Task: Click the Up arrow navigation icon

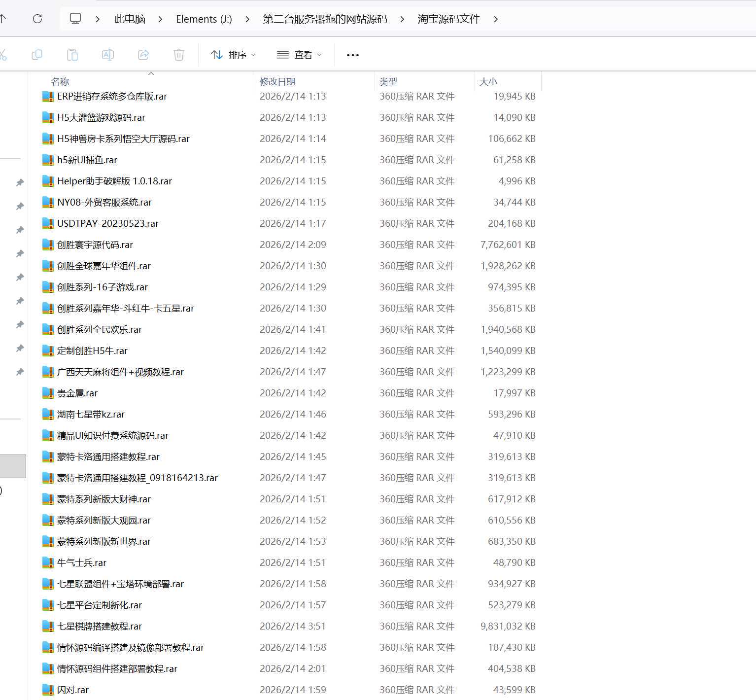Action: [3, 19]
